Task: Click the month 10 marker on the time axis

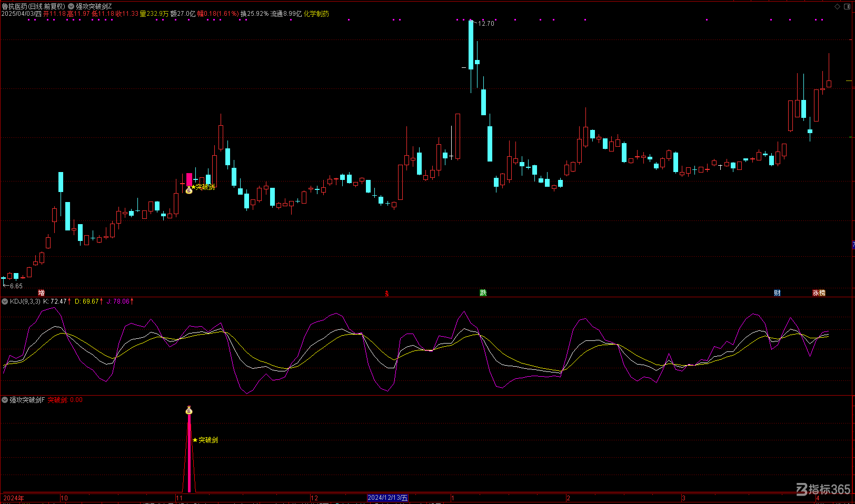Action: tap(64, 498)
